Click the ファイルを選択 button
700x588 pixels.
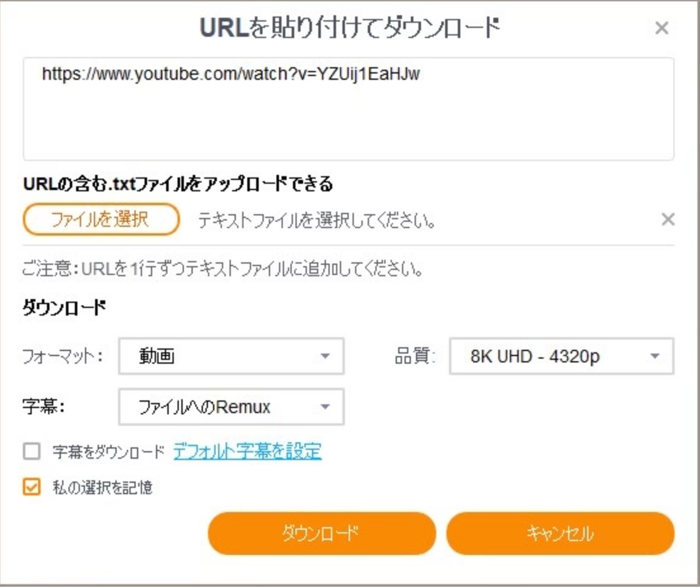pos(101,219)
